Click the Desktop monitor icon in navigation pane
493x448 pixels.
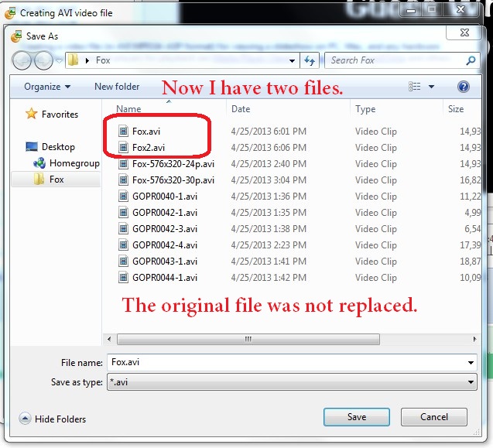tap(32, 147)
